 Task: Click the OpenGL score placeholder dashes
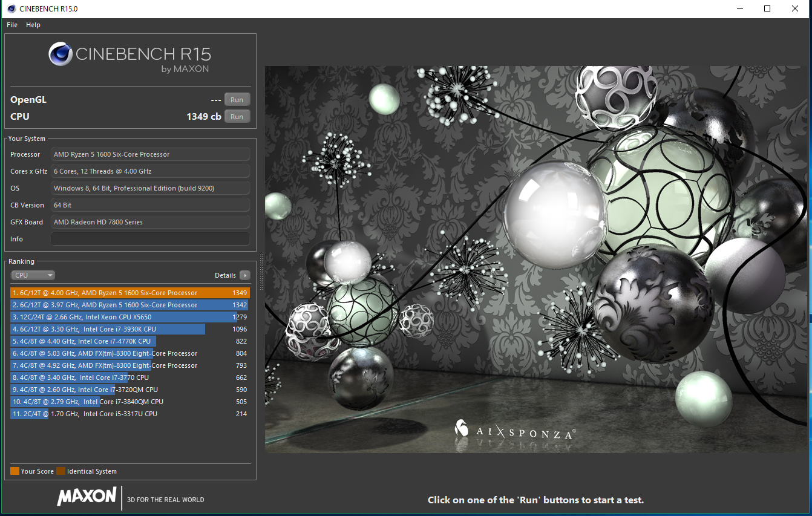pos(216,100)
